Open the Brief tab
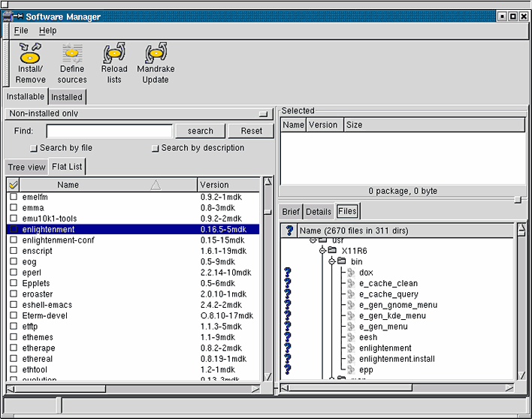The width and height of the screenshot is (532, 419). coord(291,212)
